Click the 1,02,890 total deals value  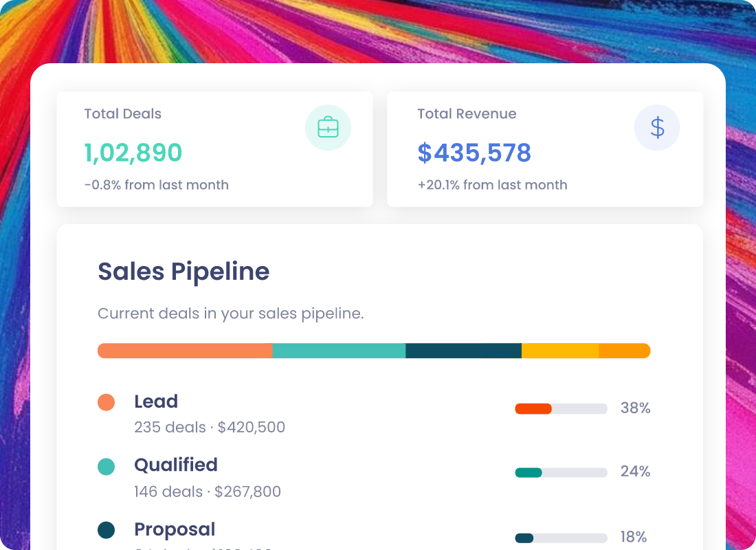click(x=133, y=153)
